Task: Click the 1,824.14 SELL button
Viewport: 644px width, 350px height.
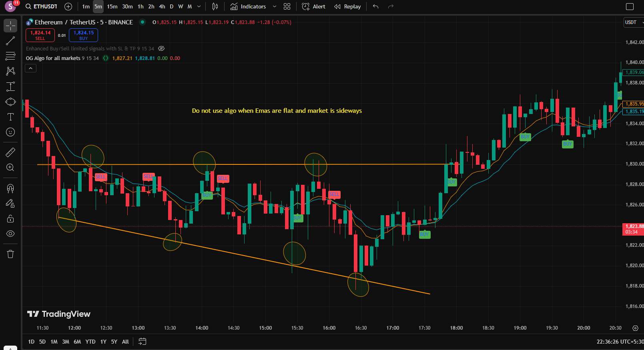Action: [x=40, y=35]
